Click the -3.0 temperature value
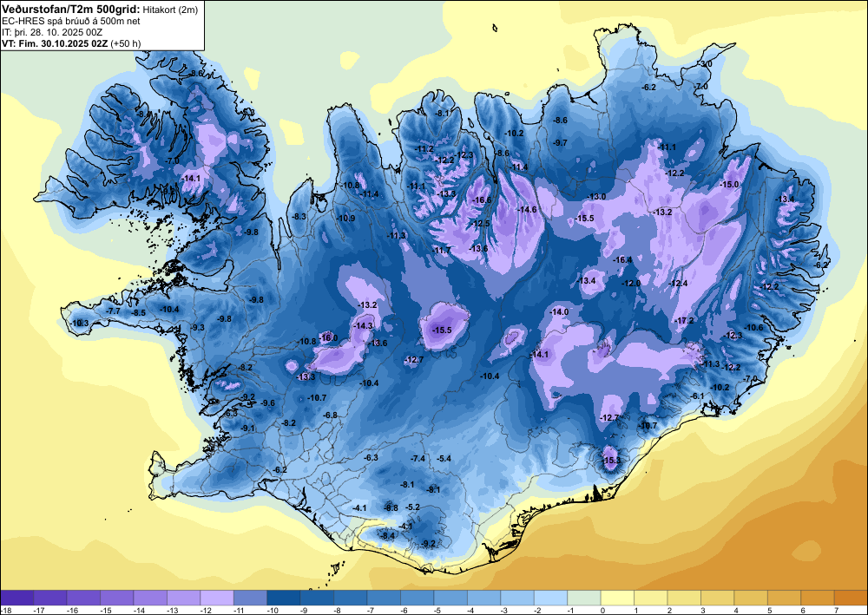Screen dimensions: 868x615 (705, 64)
